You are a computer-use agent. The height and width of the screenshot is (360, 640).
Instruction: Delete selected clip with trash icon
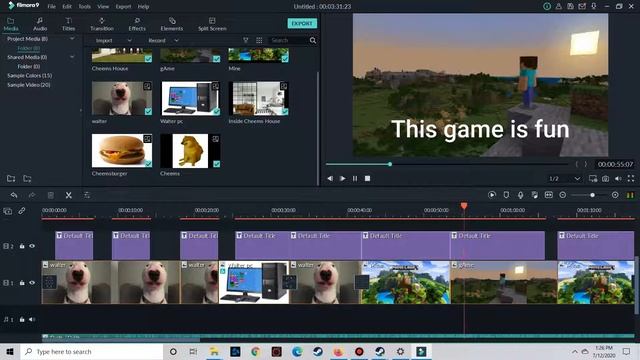coord(51,195)
